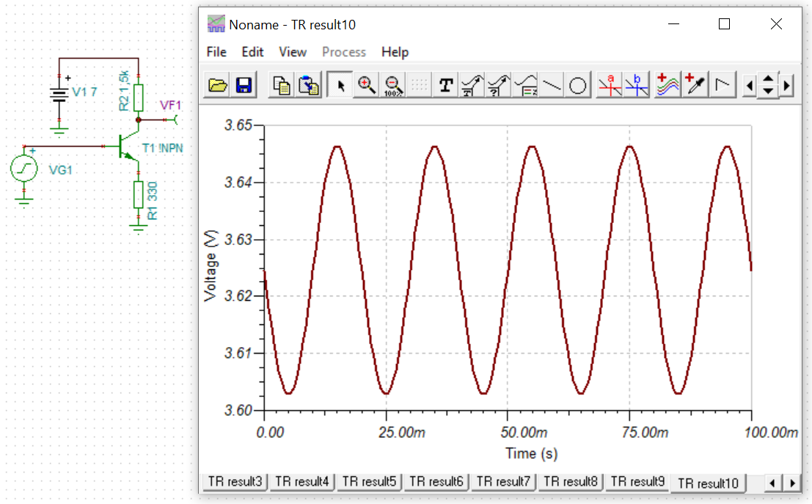Image resolution: width=812 pixels, height=504 pixels.
Task: Enable cursor b on the curve
Action: coord(637,86)
